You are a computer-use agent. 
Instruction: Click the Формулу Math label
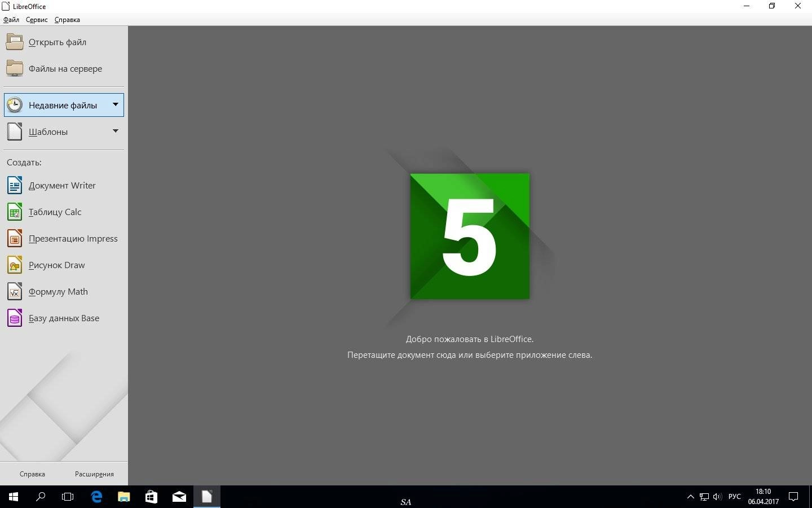(58, 292)
